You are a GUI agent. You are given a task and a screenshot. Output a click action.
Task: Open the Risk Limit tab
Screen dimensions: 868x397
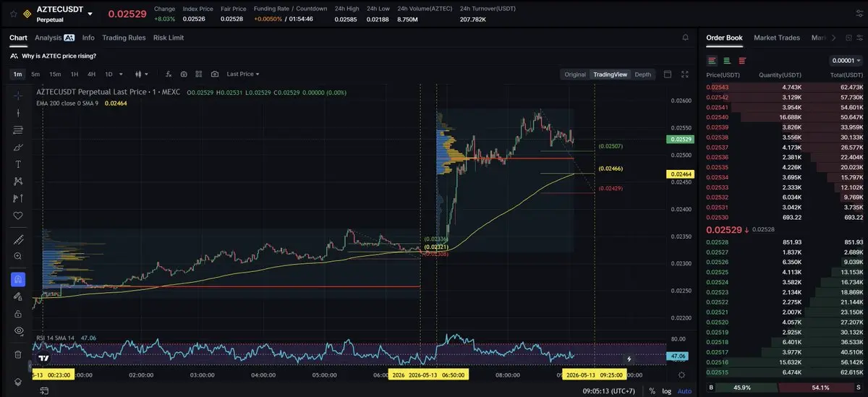tap(169, 38)
